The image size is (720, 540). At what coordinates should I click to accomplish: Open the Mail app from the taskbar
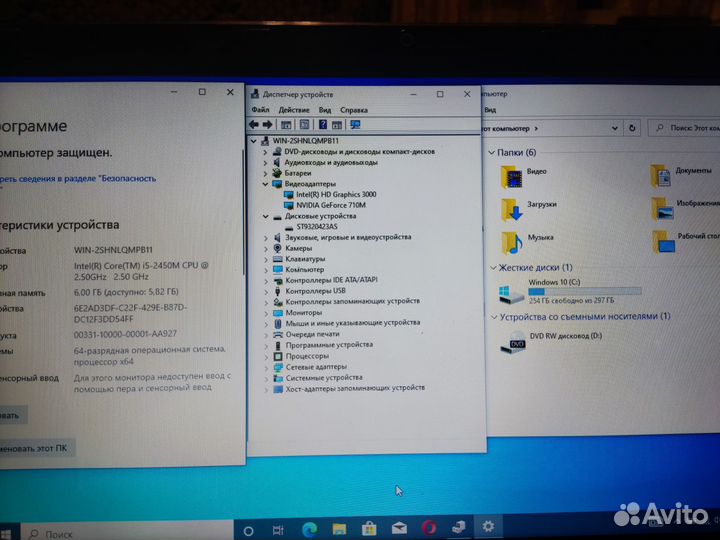coord(399,529)
